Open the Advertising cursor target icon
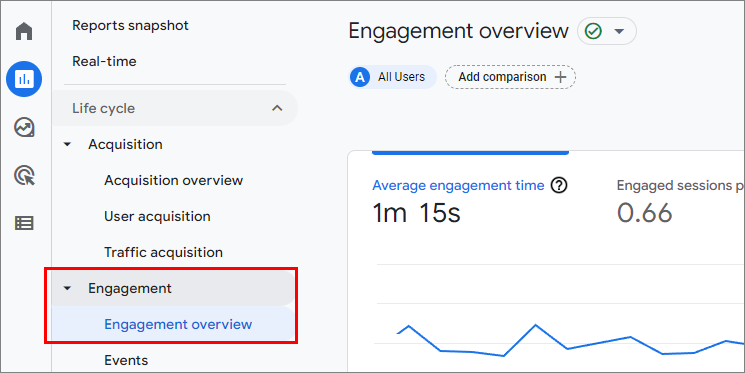 [24, 175]
